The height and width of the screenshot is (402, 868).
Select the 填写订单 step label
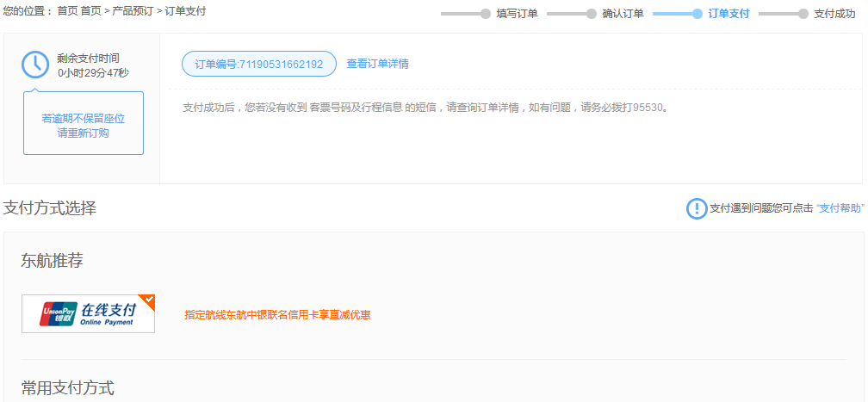[517, 14]
